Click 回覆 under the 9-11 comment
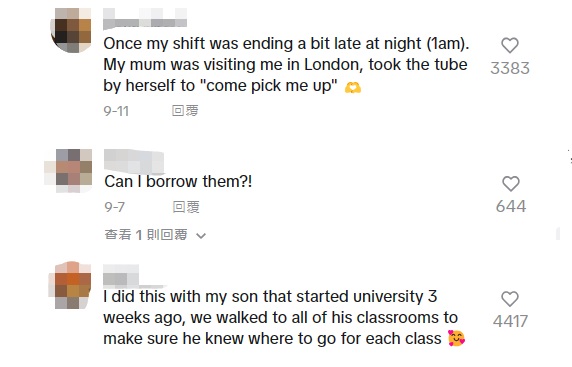The height and width of the screenshot is (367, 572). pyautogui.click(x=185, y=111)
